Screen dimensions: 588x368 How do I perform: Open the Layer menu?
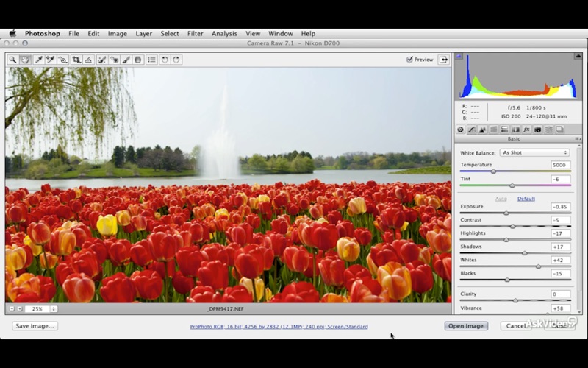(143, 33)
